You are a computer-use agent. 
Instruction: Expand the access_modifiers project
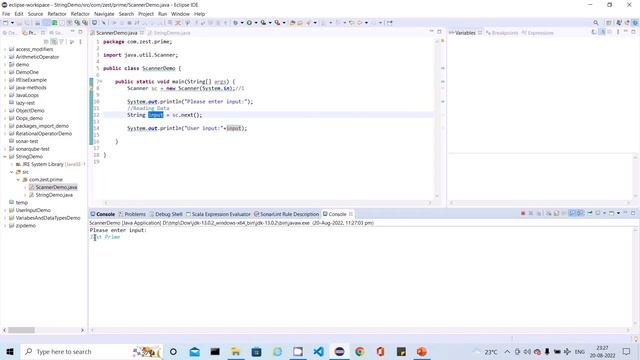point(5,49)
